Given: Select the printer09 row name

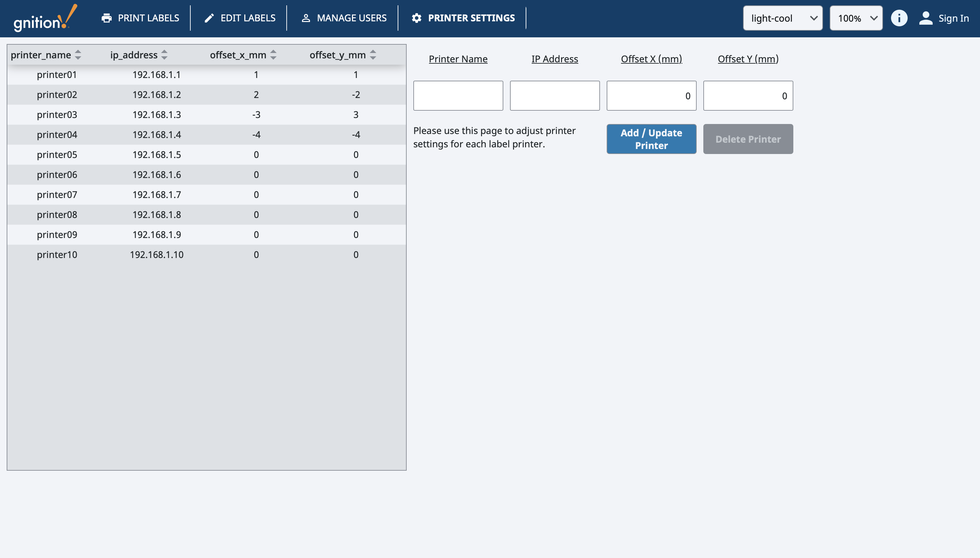Looking at the screenshot, I should point(57,235).
